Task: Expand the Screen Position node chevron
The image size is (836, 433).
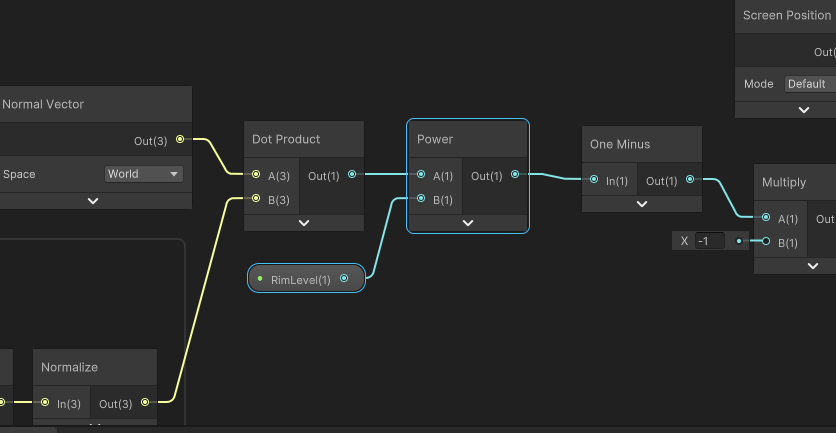Action: [x=804, y=110]
